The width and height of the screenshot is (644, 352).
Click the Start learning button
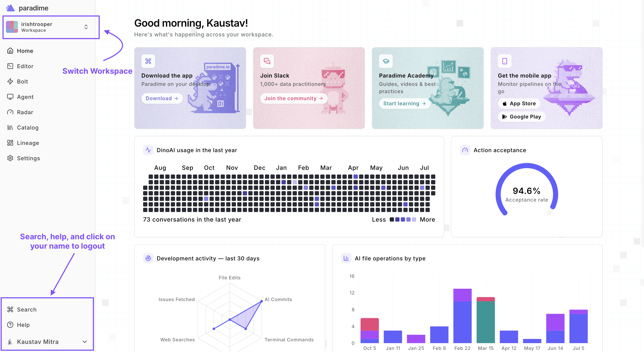point(404,104)
